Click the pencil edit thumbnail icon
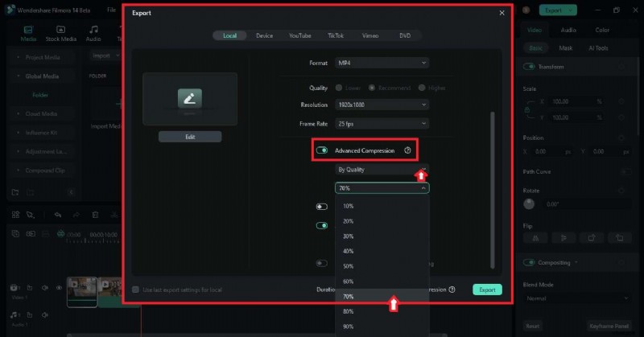This screenshot has height=337, width=644. coord(190,98)
